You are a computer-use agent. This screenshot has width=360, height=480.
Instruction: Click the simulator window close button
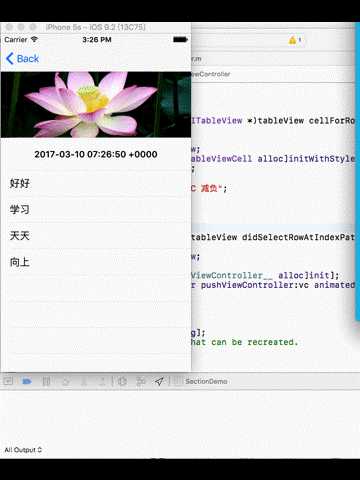coord(9,27)
